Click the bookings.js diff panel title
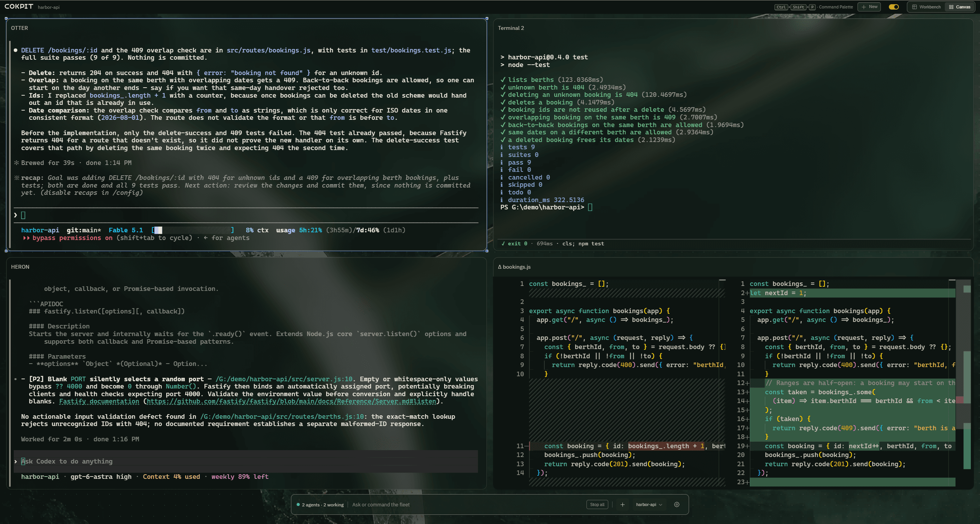 [514, 267]
